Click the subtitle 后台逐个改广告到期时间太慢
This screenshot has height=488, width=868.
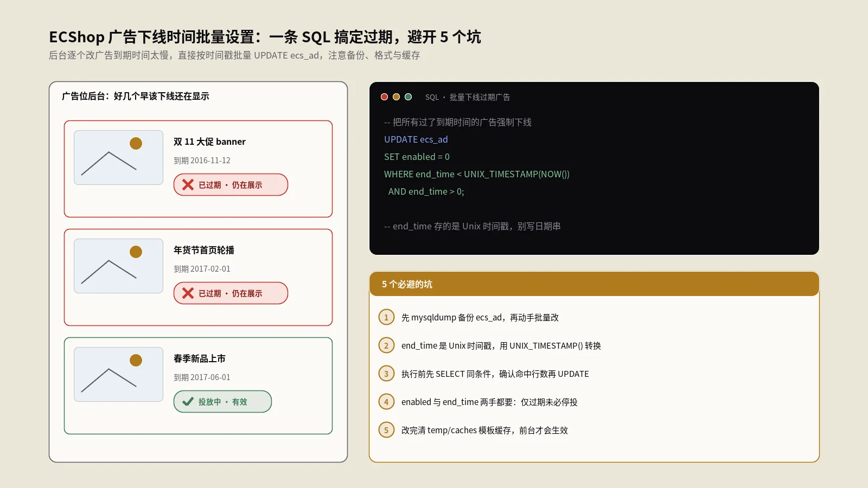coord(234,55)
